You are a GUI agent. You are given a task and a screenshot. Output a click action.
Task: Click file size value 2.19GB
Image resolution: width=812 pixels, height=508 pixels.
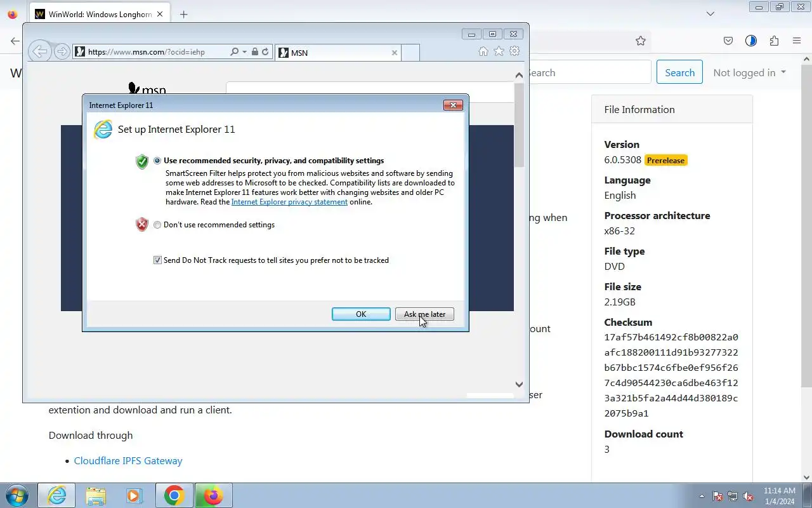[620, 302]
